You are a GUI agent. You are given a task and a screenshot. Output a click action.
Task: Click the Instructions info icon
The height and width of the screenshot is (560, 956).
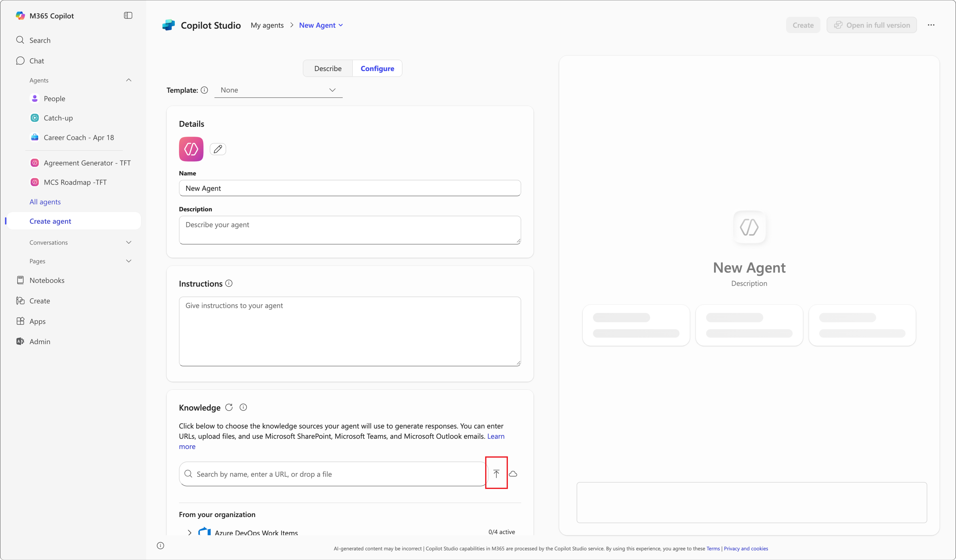click(x=229, y=283)
